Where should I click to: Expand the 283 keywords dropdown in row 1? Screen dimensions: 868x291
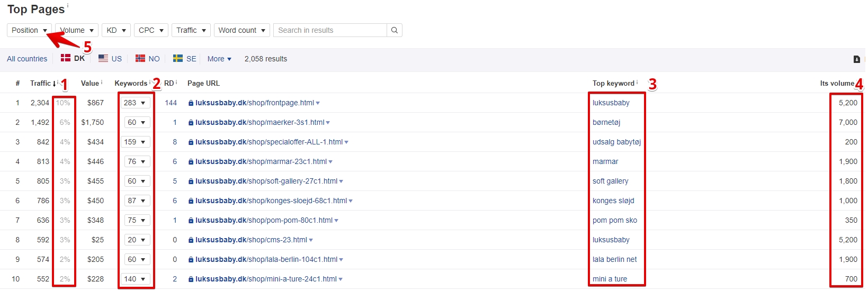(x=135, y=103)
